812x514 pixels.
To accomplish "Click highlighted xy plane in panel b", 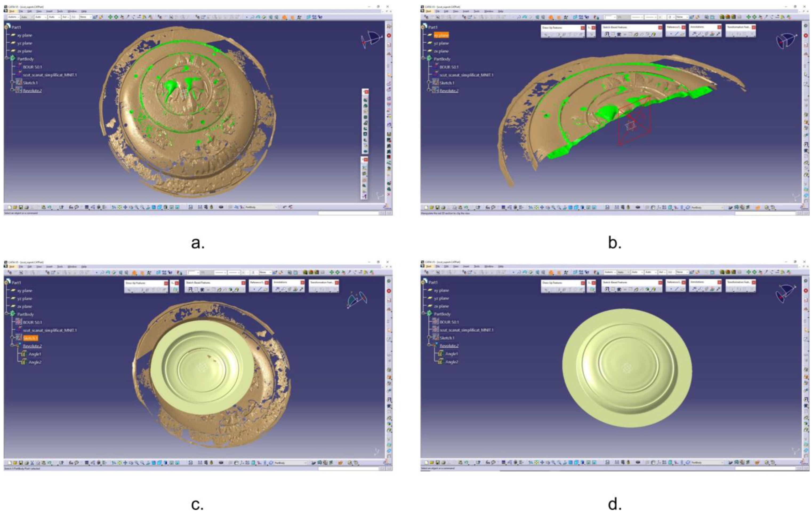I will click(x=441, y=35).
